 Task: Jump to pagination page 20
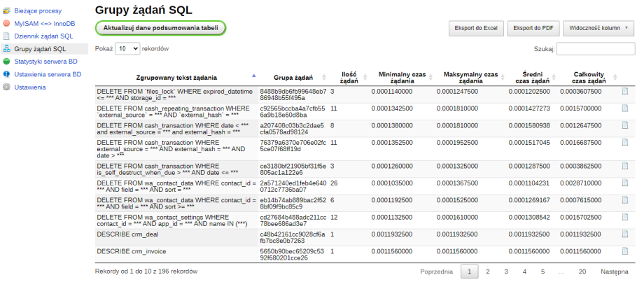point(582,271)
